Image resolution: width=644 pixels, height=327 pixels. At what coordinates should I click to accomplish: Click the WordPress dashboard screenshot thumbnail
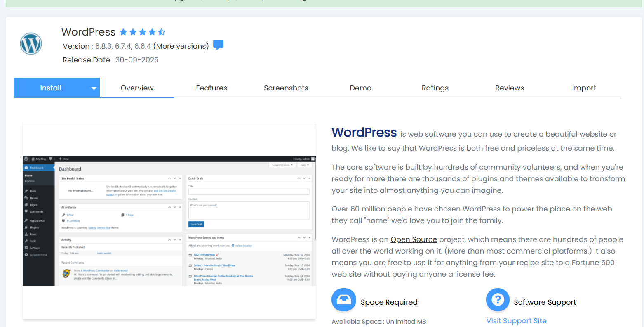tap(169, 221)
